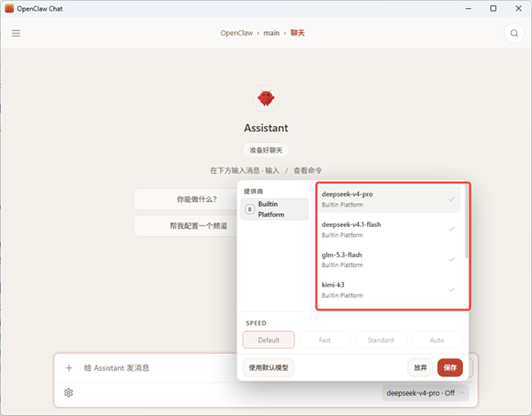Maximize the OpenClaw Chat window

pyautogui.click(x=493, y=9)
